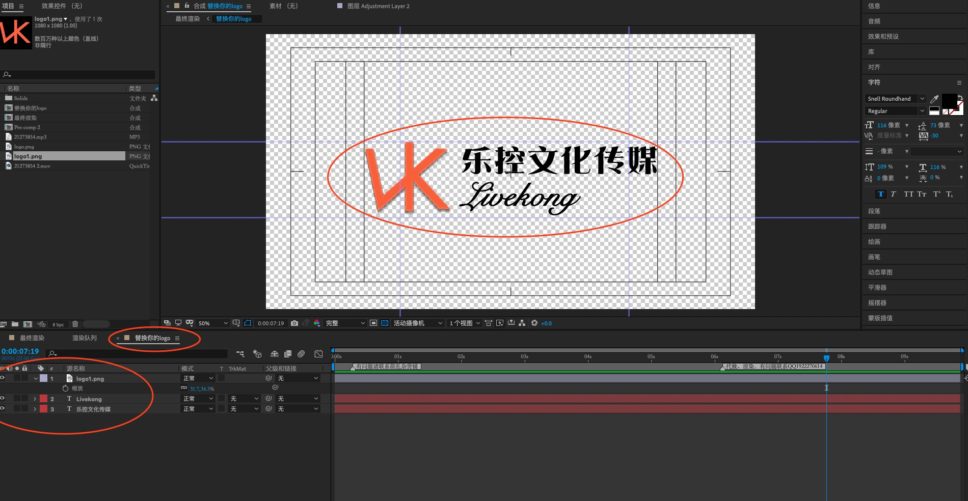Click the toggle mask and shape path visibility icon
968x501 pixels.
point(248,323)
